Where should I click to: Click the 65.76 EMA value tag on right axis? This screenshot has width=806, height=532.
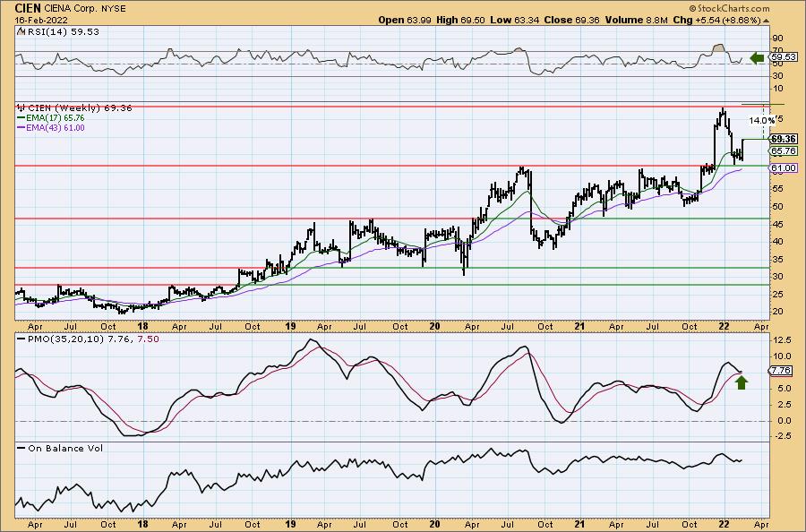[x=784, y=151]
